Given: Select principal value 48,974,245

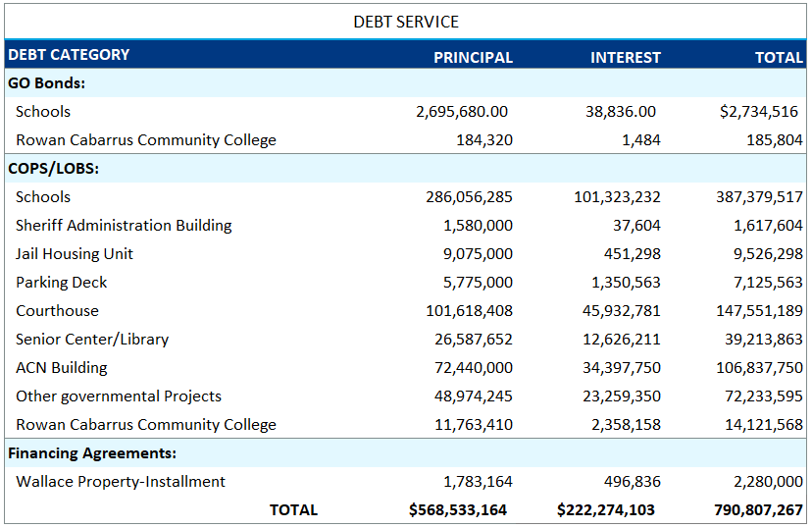Looking at the screenshot, I should [474, 396].
